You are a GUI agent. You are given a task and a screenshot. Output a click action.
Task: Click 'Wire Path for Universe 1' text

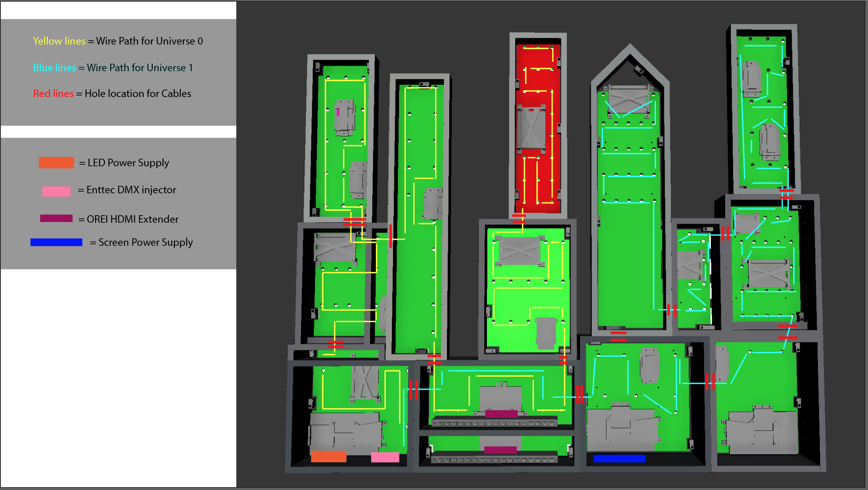(140, 68)
